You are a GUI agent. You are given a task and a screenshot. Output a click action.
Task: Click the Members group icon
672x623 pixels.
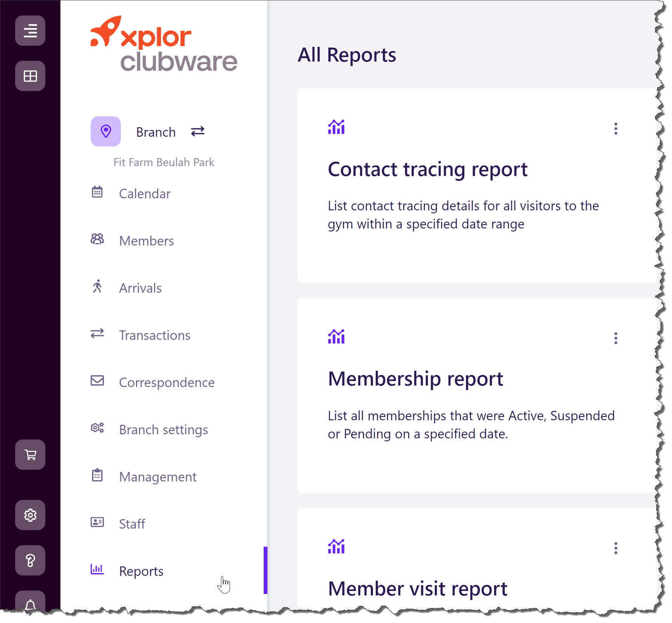tap(97, 239)
